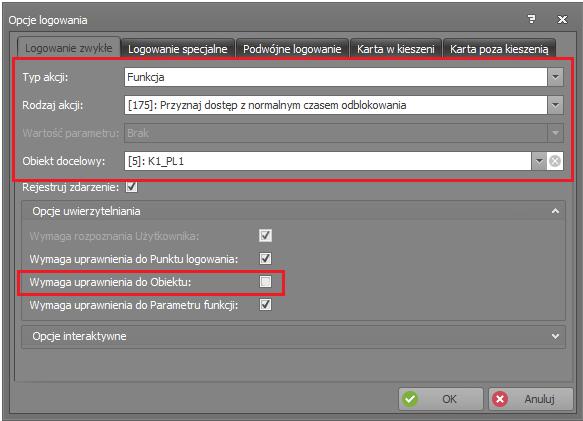Image resolution: width=583 pixels, height=421 pixels.
Task: Switch to the Logowanie zwykłe tab
Action: [x=69, y=48]
